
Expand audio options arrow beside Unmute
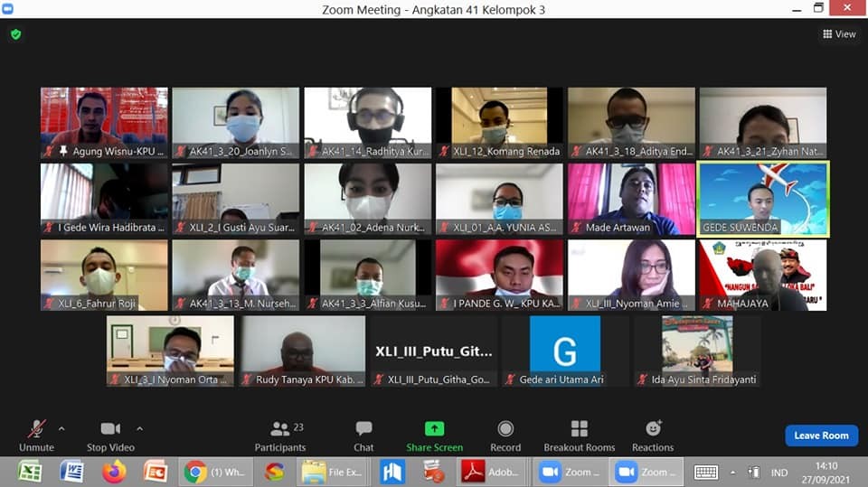pyautogui.click(x=61, y=428)
